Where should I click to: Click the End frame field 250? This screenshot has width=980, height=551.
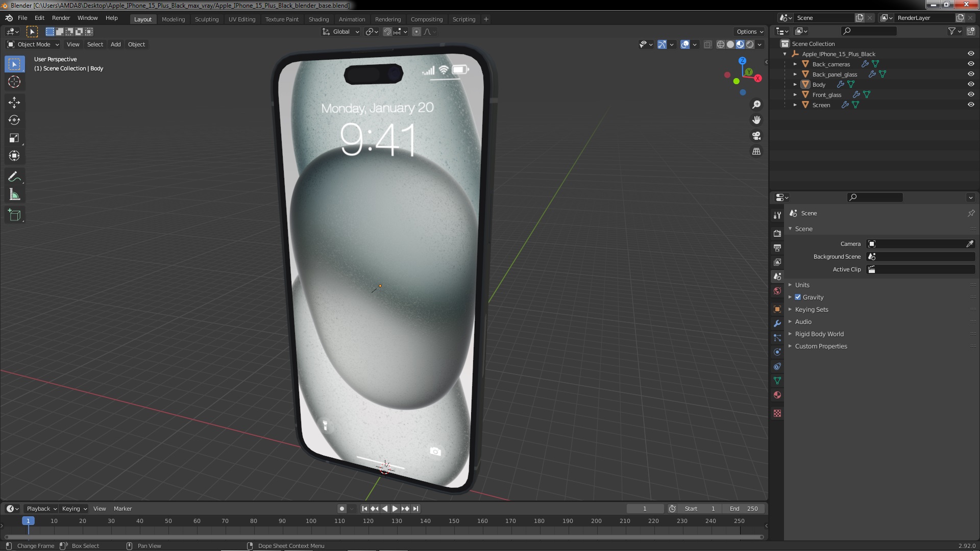point(744,509)
